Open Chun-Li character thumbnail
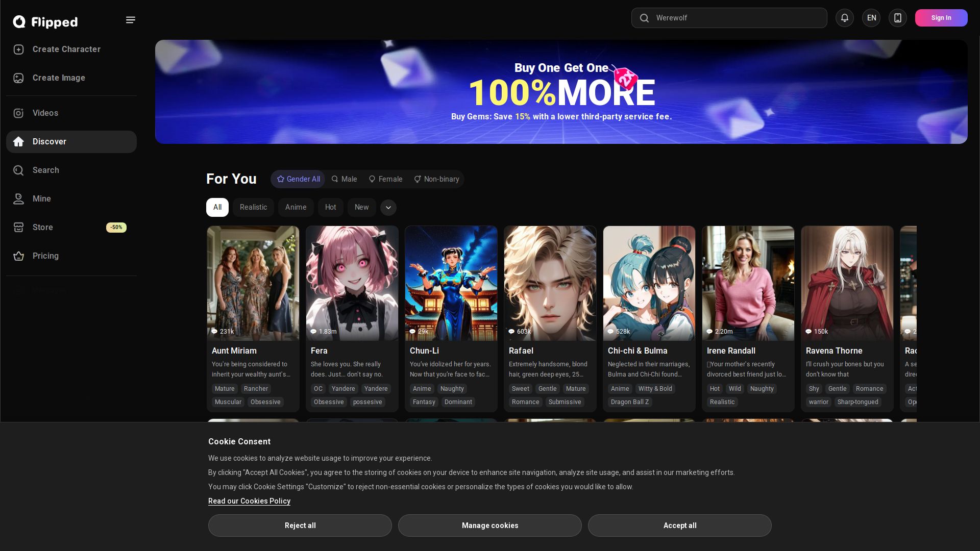The width and height of the screenshot is (980, 551). 451,283
